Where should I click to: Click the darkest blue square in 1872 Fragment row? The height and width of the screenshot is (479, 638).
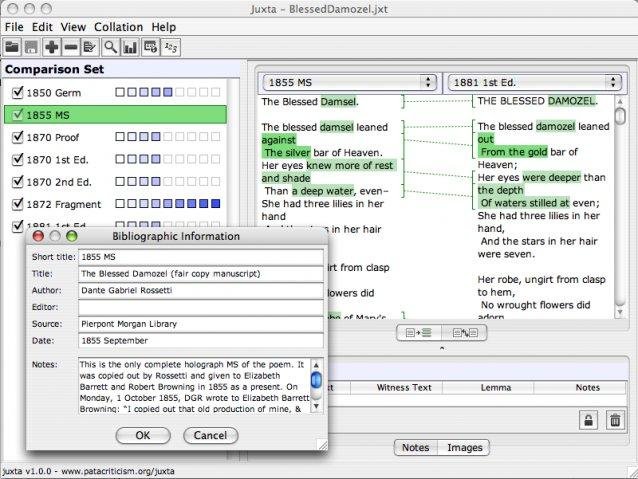[216, 203]
